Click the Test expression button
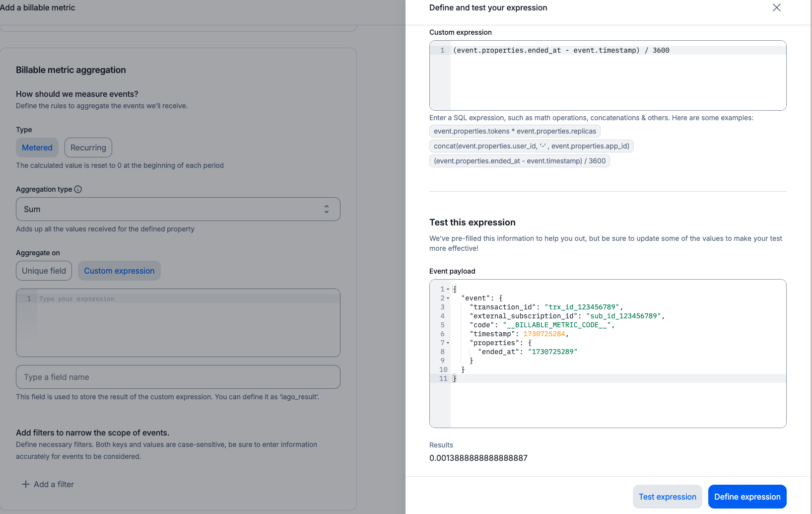812x514 pixels. (668, 497)
